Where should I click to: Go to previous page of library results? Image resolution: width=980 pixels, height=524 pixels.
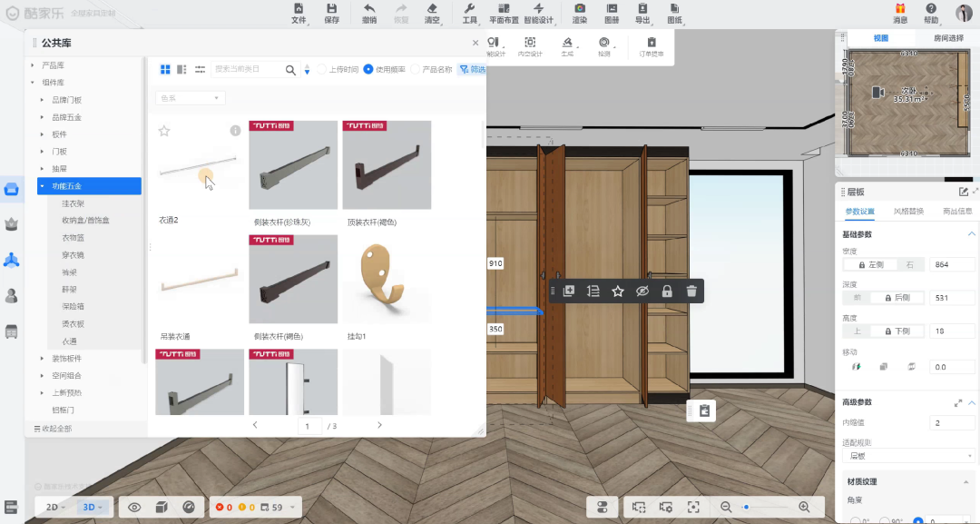coord(255,425)
